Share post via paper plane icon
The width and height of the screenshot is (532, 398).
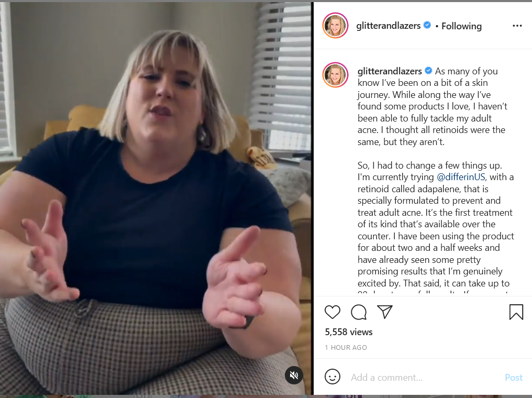click(x=385, y=312)
